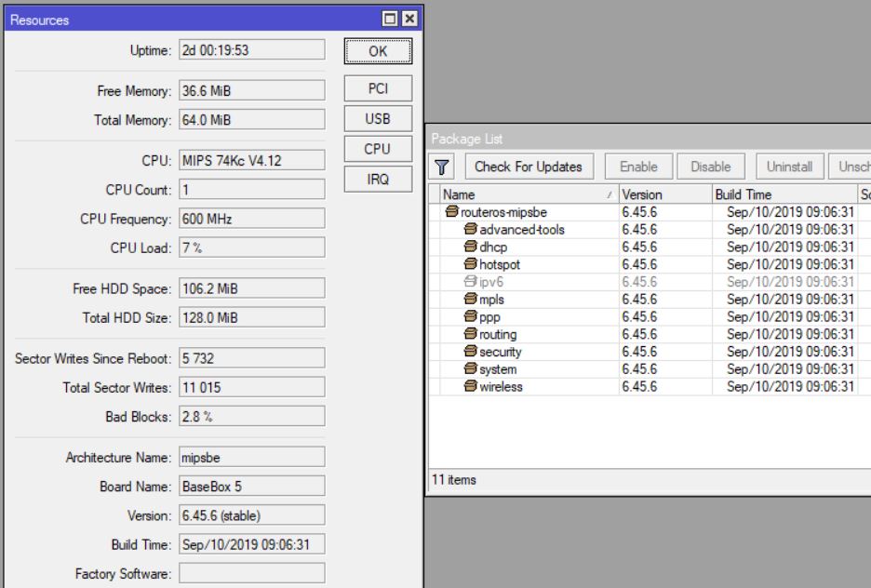Click the Total Sector Writes field
Screen dimensions: 871x588
[251, 387]
